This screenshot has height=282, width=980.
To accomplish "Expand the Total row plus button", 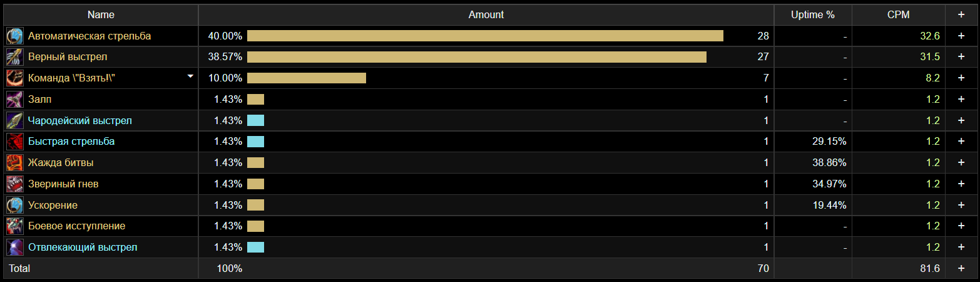I will [961, 268].
